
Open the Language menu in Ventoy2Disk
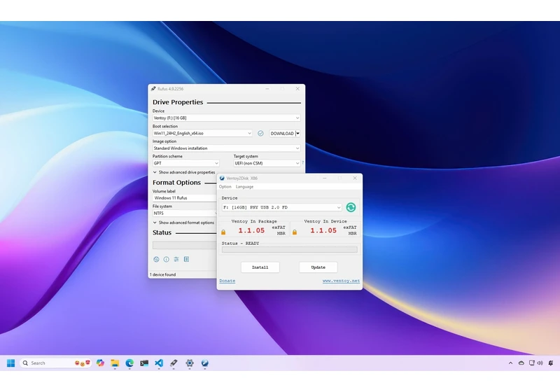(244, 187)
